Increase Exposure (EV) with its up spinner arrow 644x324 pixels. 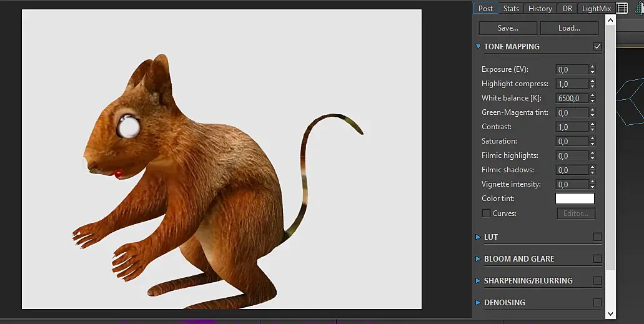click(x=592, y=67)
